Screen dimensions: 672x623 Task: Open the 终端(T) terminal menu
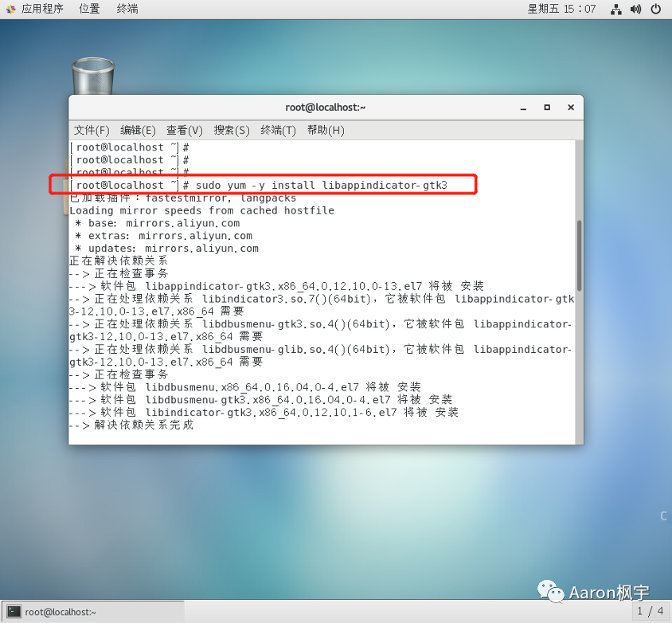point(278,130)
